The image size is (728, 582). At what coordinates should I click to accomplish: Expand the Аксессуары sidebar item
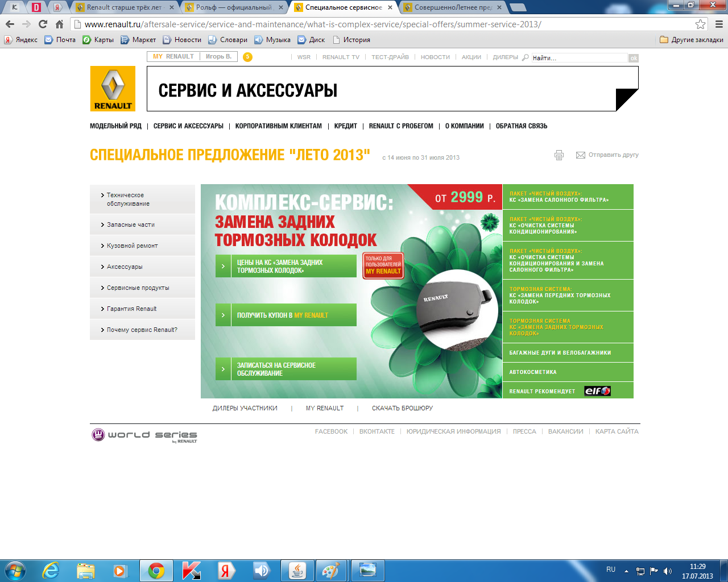(x=142, y=267)
